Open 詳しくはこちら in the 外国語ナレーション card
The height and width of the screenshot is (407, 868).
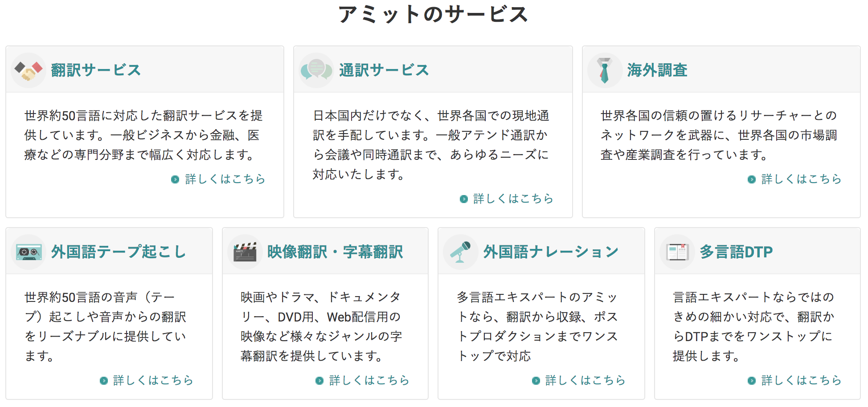click(x=585, y=381)
